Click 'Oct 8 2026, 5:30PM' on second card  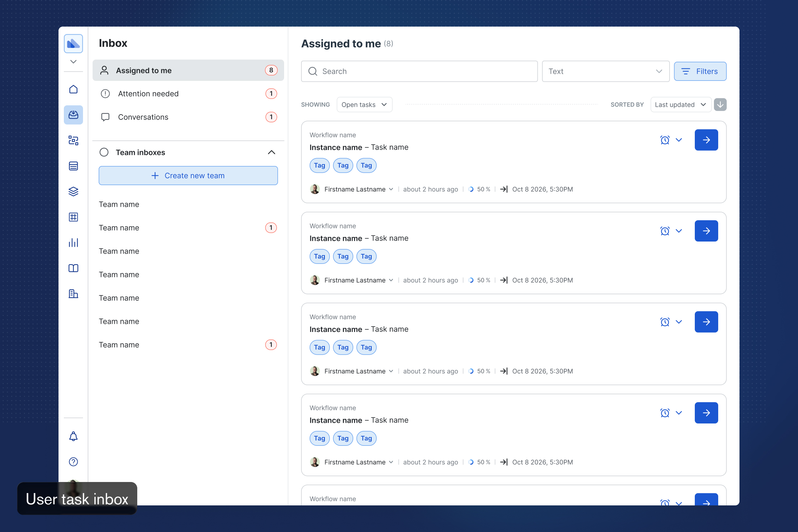pyautogui.click(x=543, y=280)
